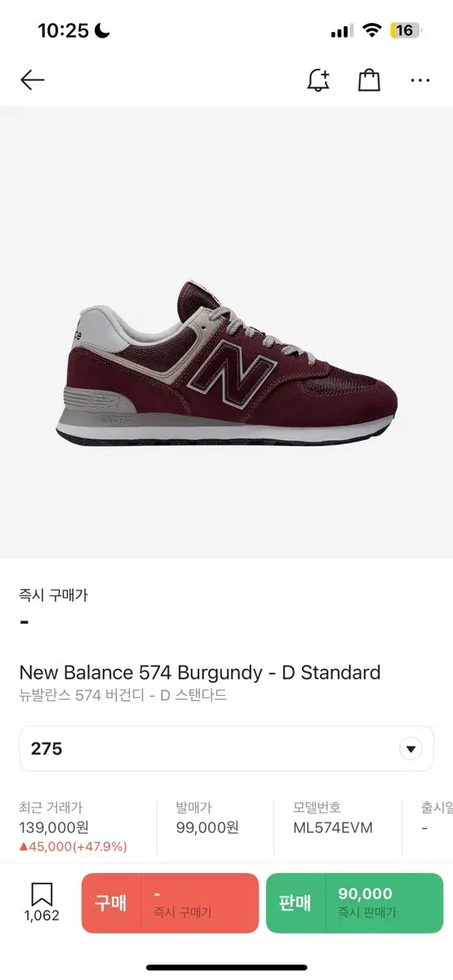Image resolution: width=453 pixels, height=980 pixels.
Task: Open the price alert bell icon
Action: click(318, 79)
